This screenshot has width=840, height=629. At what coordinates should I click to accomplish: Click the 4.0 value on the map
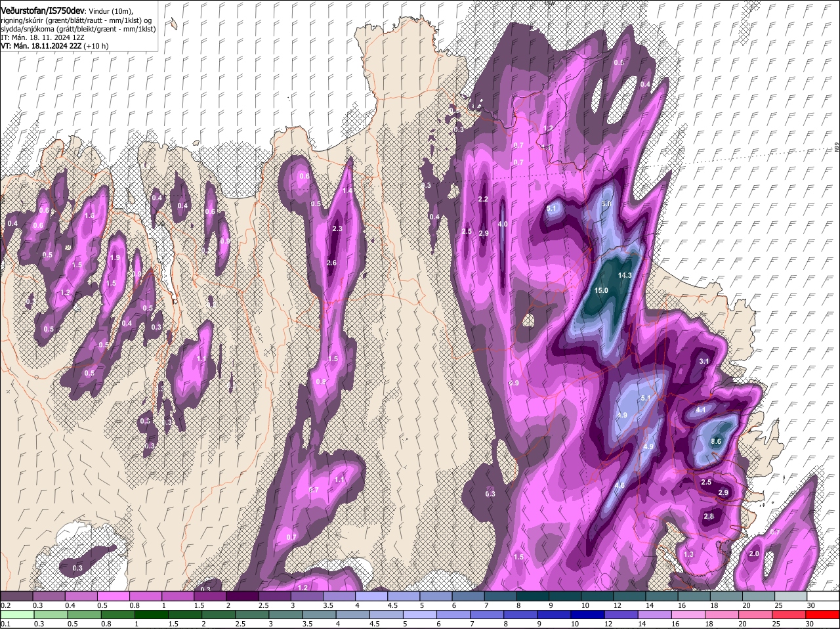click(503, 224)
